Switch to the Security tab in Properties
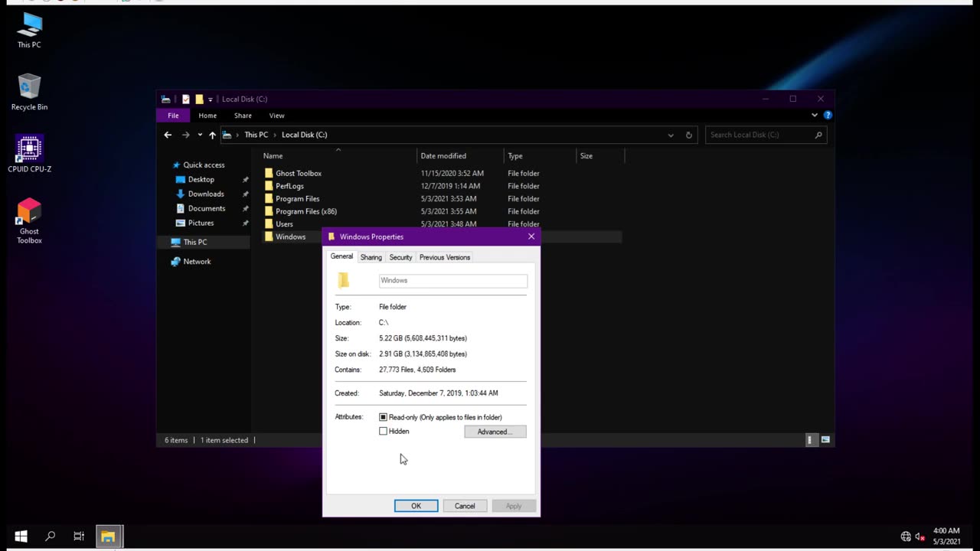The width and height of the screenshot is (980, 551). [400, 257]
